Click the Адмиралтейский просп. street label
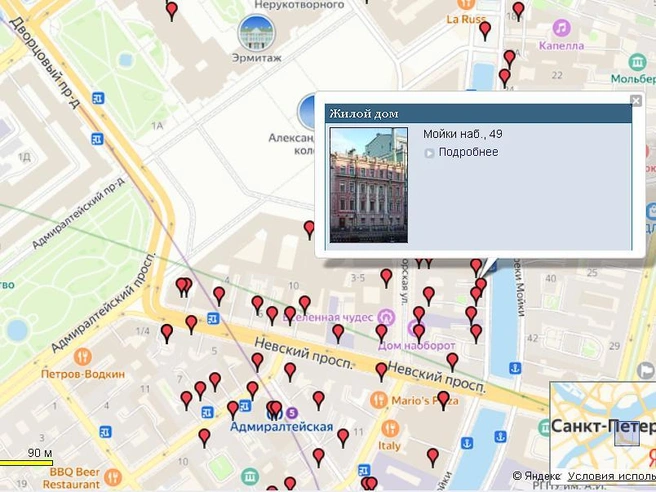Viewport: 656px width, 492px height. [103, 302]
